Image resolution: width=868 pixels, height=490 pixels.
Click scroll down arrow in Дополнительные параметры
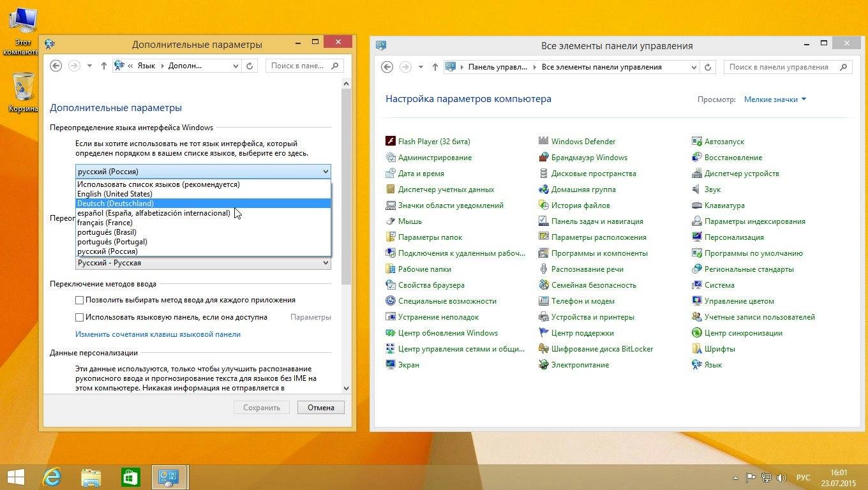click(346, 388)
